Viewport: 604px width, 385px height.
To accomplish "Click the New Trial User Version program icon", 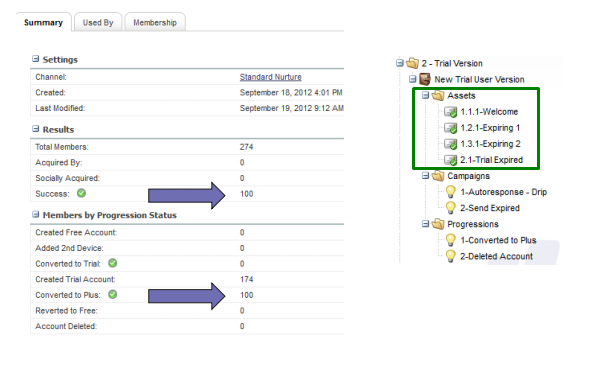I will click(424, 79).
